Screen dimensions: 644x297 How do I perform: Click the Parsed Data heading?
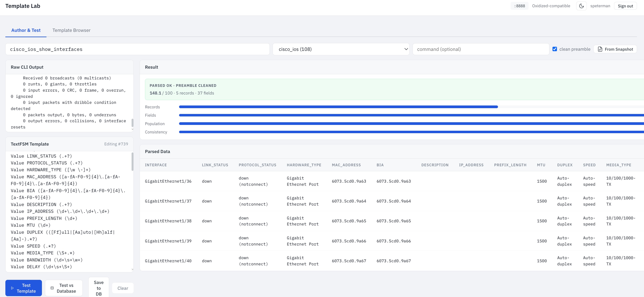(x=158, y=152)
